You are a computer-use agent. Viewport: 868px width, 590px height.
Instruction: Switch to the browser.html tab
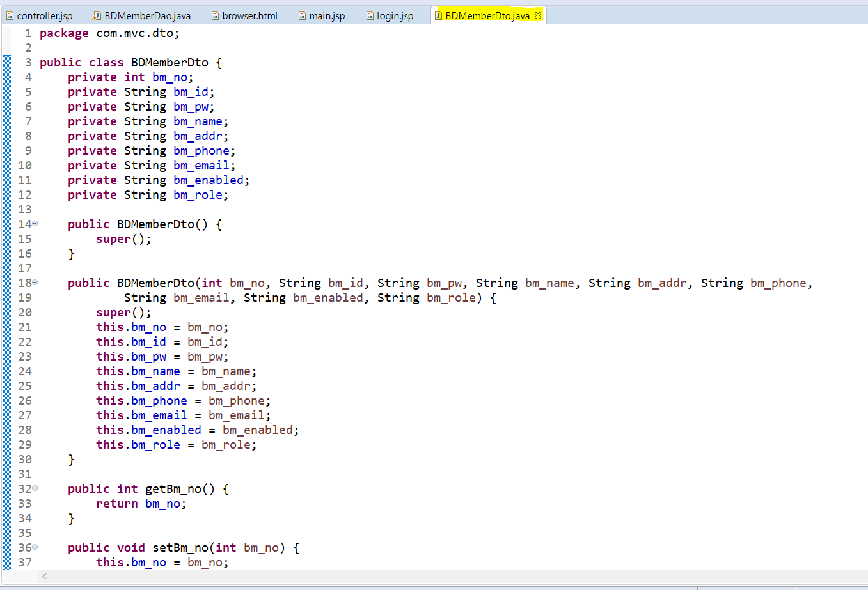tap(244, 15)
